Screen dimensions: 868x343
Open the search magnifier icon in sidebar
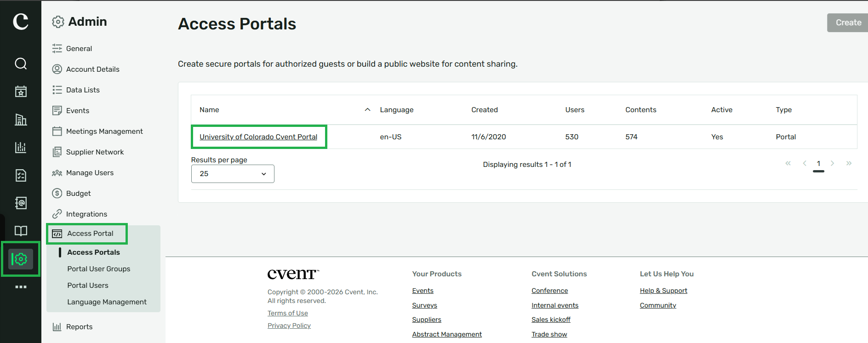coord(21,63)
